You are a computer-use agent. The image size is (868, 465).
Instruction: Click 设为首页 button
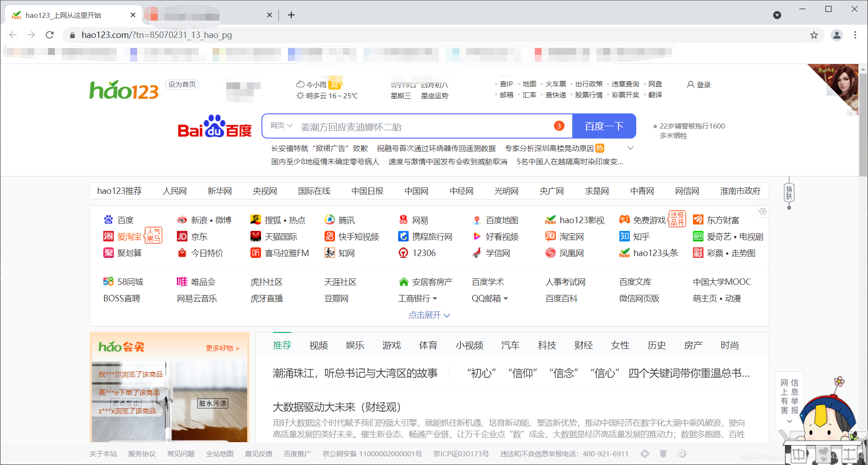tap(182, 85)
